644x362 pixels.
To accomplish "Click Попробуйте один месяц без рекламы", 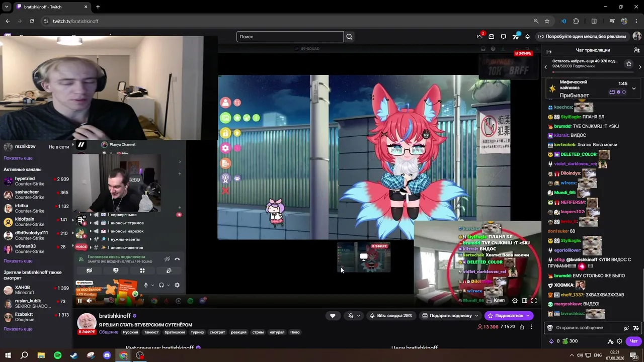I will pos(582,36).
